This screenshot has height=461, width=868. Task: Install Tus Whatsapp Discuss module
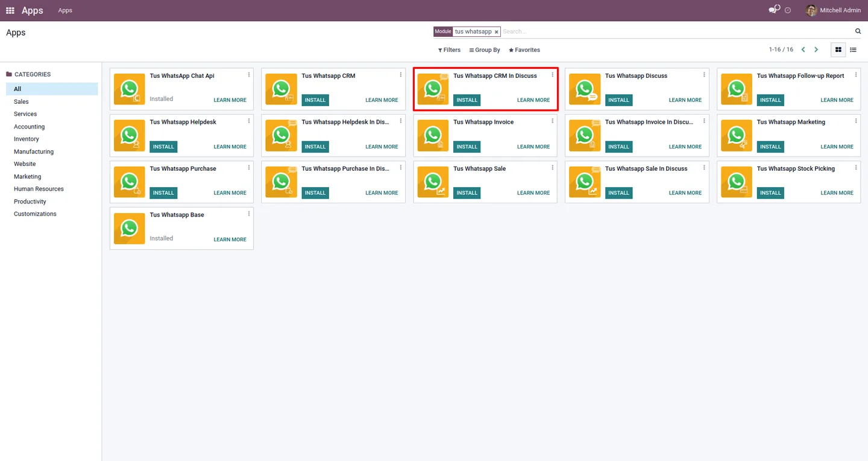(618, 100)
